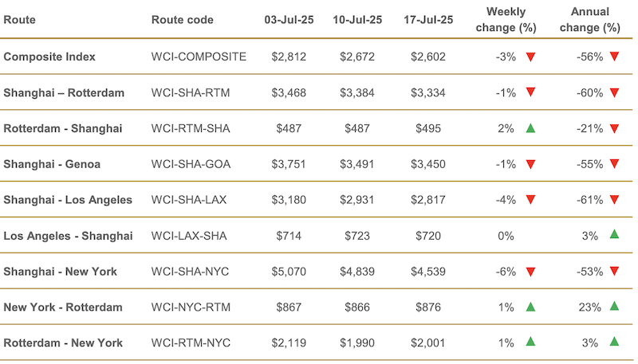Click the $4,539 value for Shanghai - New York
The image size is (638, 364).
pos(428,272)
